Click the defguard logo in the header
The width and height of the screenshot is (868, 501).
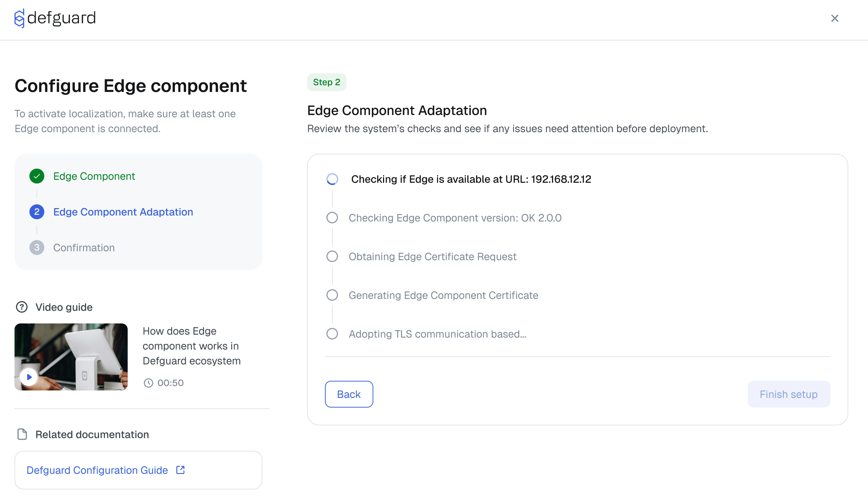pyautogui.click(x=55, y=18)
